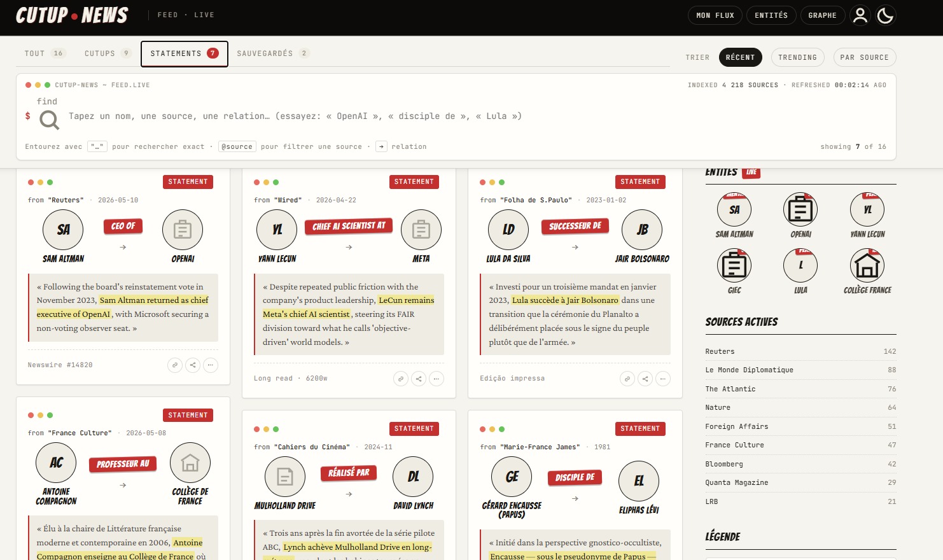Switch to the Cutups tab
943x560 pixels.
(x=108, y=53)
